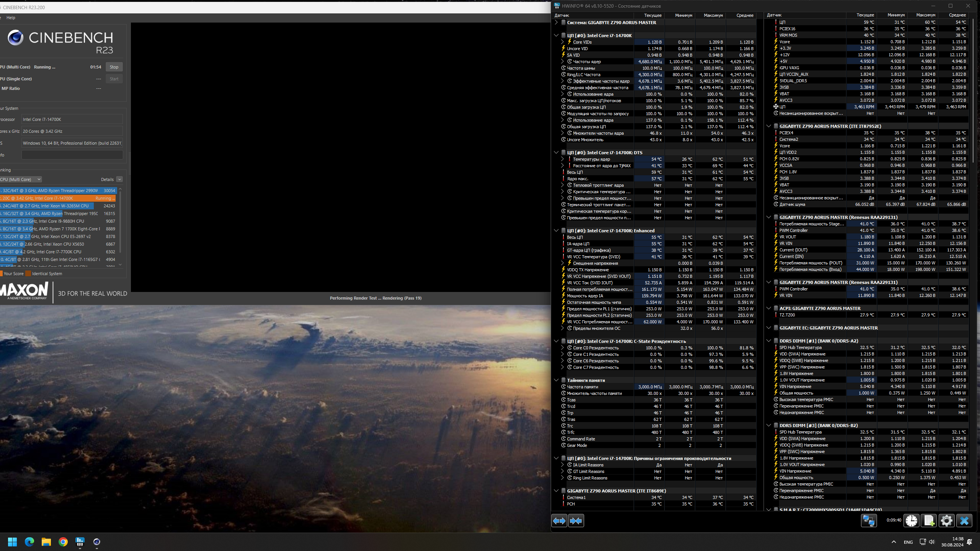This screenshot has width=980, height=551.
Task: Stop the running multi core test
Action: [x=114, y=67]
